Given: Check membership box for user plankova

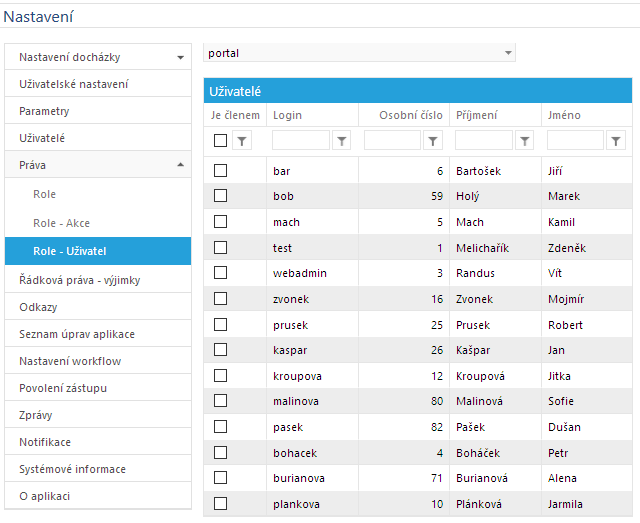Looking at the screenshot, I should pos(220,504).
